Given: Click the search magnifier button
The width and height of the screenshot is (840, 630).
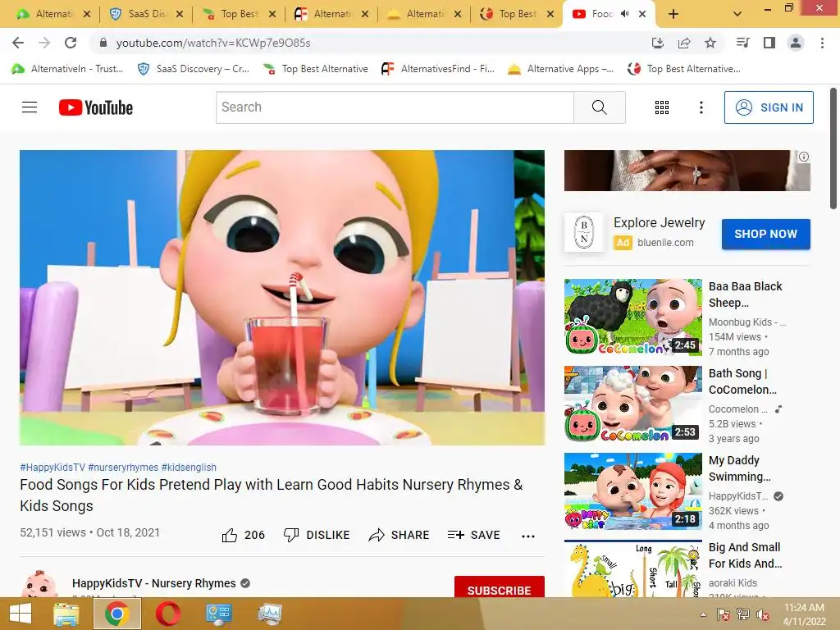Looking at the screenshot, I should point(600,107).
